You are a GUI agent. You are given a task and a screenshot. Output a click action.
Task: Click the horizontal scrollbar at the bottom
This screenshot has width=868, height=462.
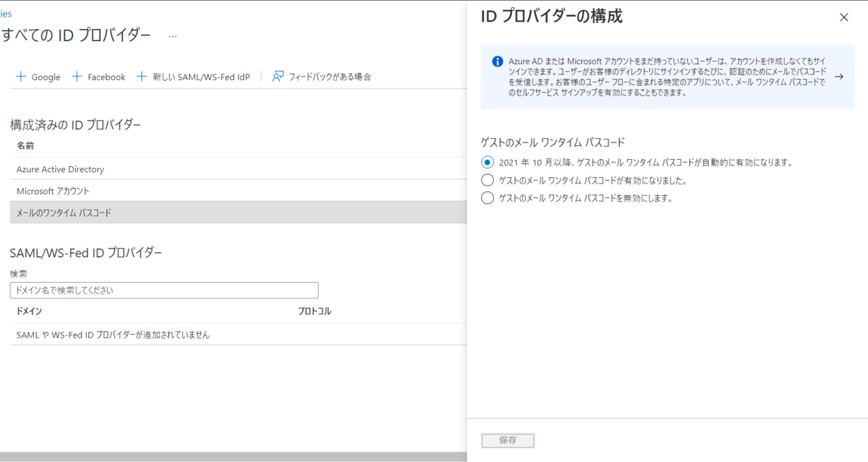click(x=233, y=457)
